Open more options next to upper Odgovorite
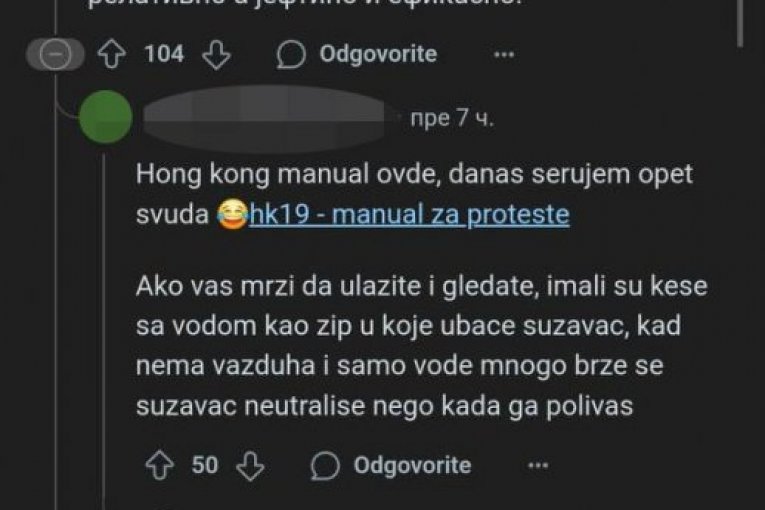 [504, 54]
